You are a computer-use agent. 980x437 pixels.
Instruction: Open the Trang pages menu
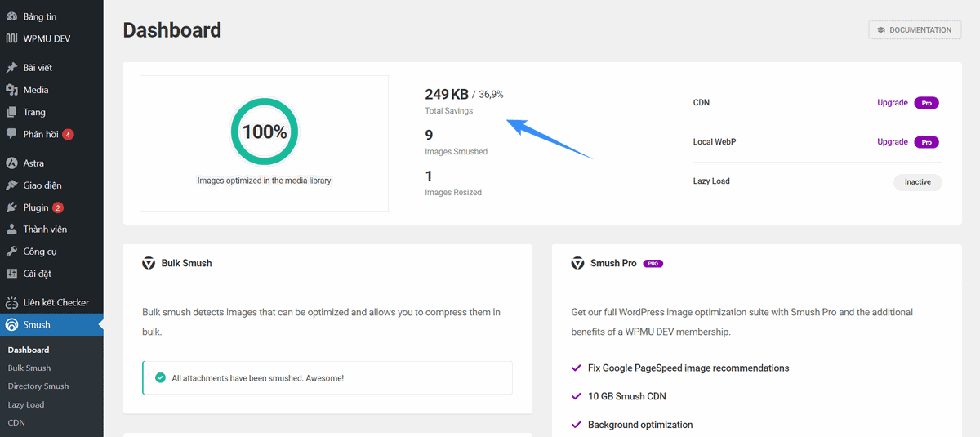click(x=51, y=112)
